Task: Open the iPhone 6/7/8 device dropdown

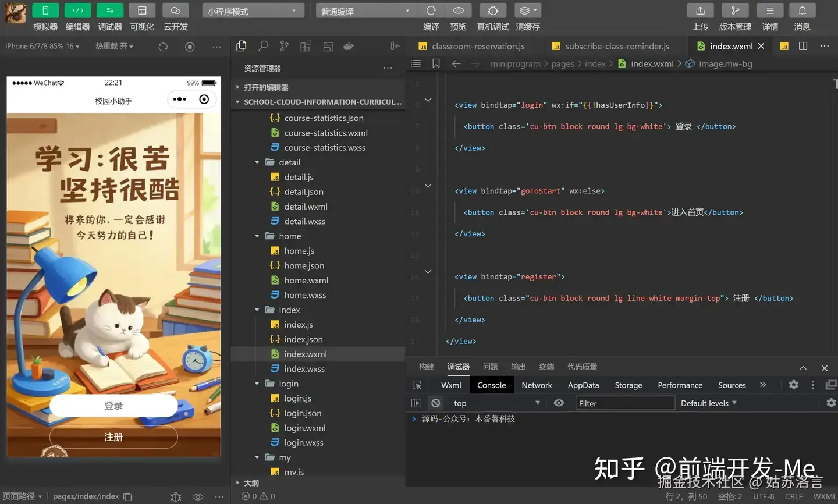Action: 42,46
